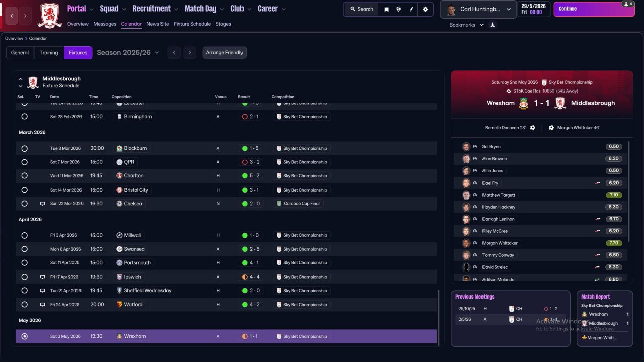Image resolution: width=644 pixels, height=362 pixels.
Task: Open the Match Day dropdown menu
Action: pyautogui.click(x=205, y=9)
